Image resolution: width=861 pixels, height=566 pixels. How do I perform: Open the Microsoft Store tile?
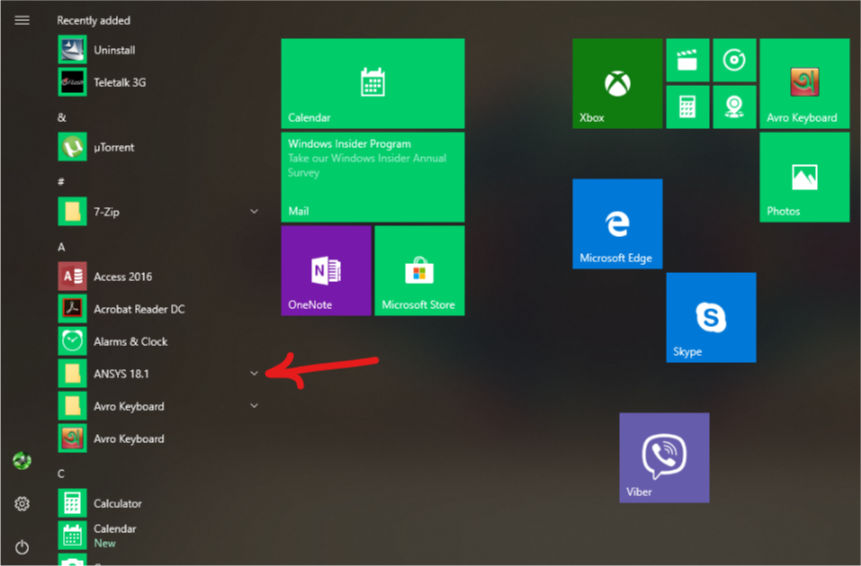click(x=420, y=271)
